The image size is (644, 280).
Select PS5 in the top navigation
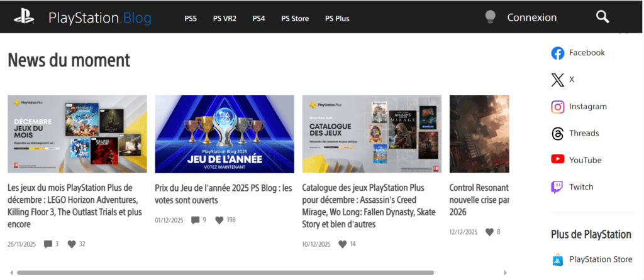[191, 18]
